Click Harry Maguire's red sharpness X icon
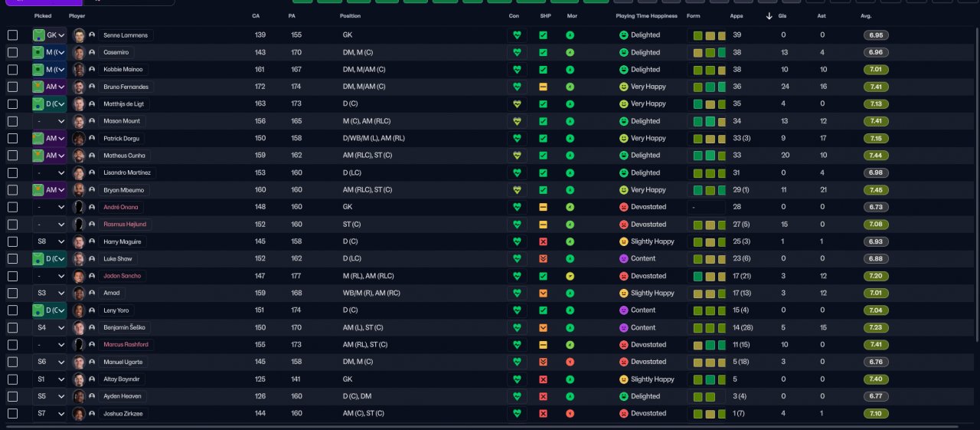Image resolution: width=980 pixels, height=430 pixels. pos(543,241)
